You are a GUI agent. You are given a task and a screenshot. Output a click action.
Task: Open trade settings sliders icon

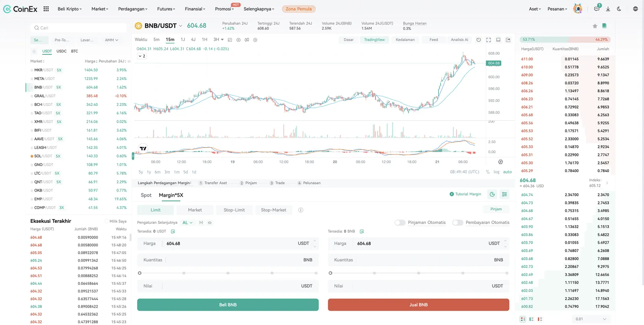(504, 194)
